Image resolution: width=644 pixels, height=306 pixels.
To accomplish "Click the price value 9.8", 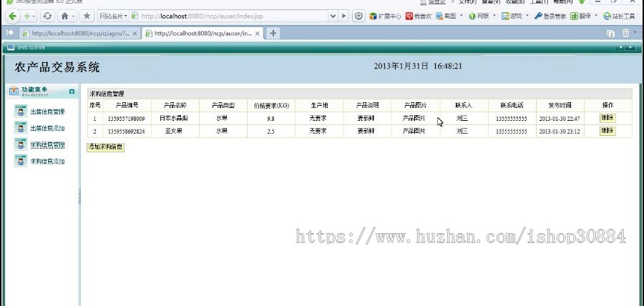I will click(x=270, y=119).
